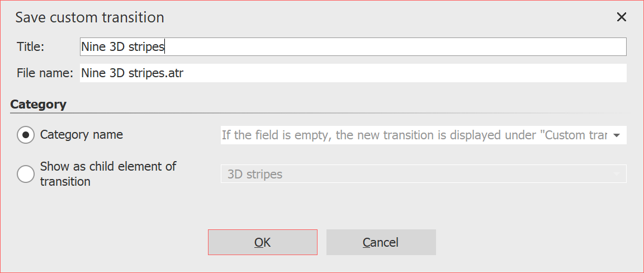This screenshot has width=644, height=273.
Task: Click the word "Nine" in the Title field
Action: pos(93,47)
